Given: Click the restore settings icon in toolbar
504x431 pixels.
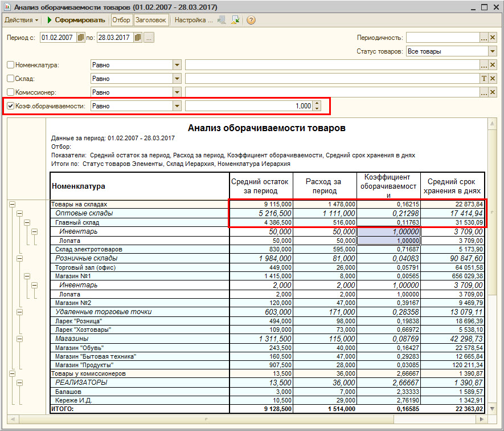Looking at the screenshot, I should point(235,20).
